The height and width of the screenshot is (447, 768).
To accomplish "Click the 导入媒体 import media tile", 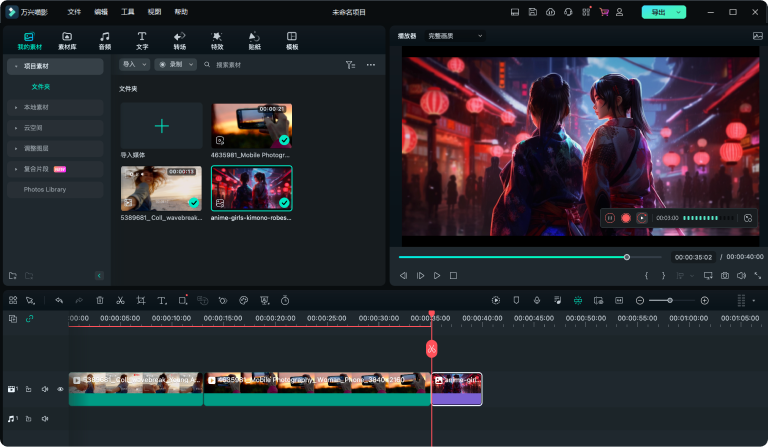I will (x=161, y=126).
